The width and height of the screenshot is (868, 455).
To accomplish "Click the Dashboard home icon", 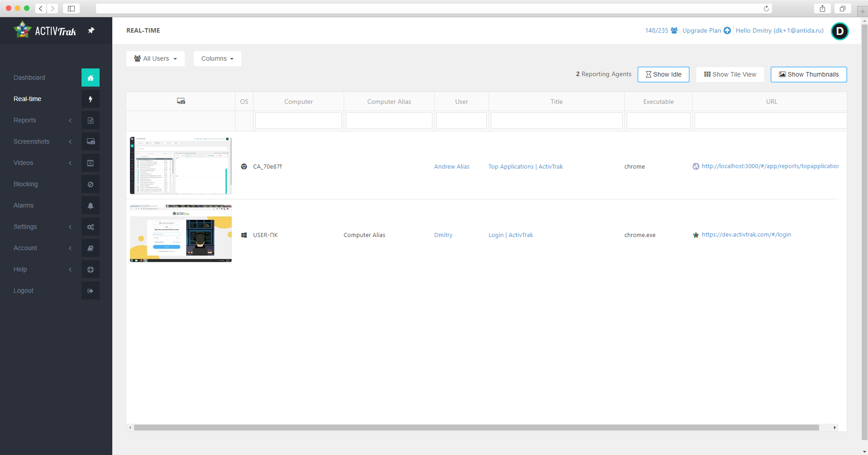I will tap(91, 77).
